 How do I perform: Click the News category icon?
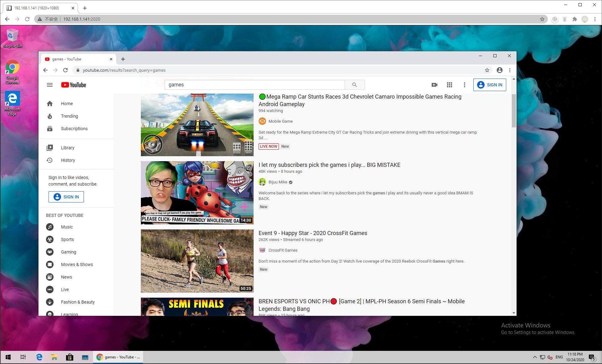click(x=50, y=277)
